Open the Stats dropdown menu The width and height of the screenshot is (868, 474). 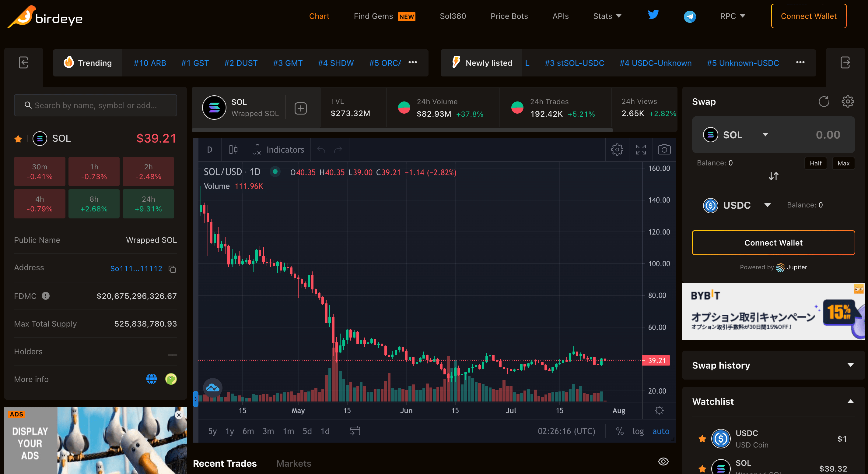click(x=607, y=16)
